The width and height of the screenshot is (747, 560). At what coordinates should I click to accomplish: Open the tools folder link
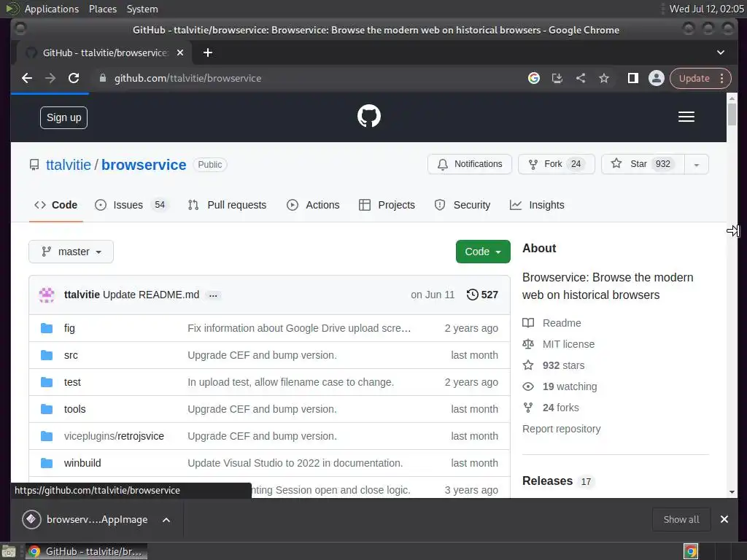(75, 409)
